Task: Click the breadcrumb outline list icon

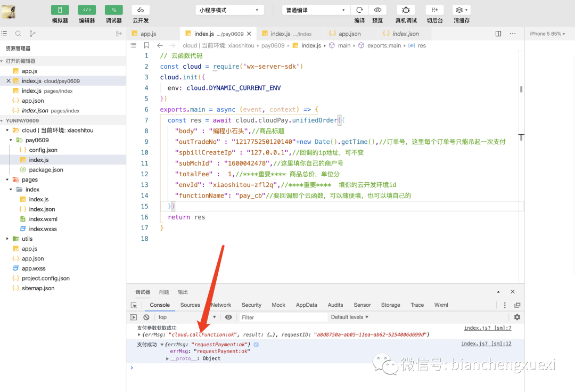Action: tap(133, 45)
